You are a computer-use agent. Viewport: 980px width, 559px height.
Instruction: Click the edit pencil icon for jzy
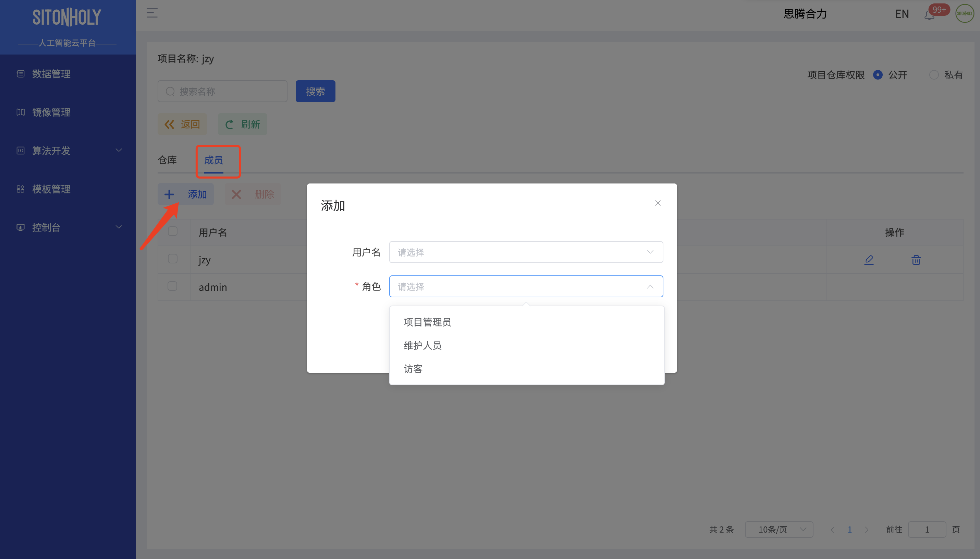tap(869, 260)
